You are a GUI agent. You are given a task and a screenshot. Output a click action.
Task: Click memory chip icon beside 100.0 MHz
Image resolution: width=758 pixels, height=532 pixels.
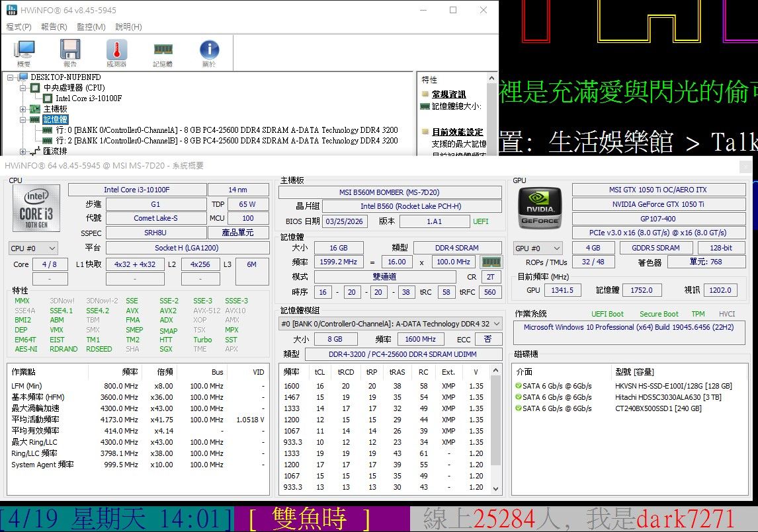491,262
